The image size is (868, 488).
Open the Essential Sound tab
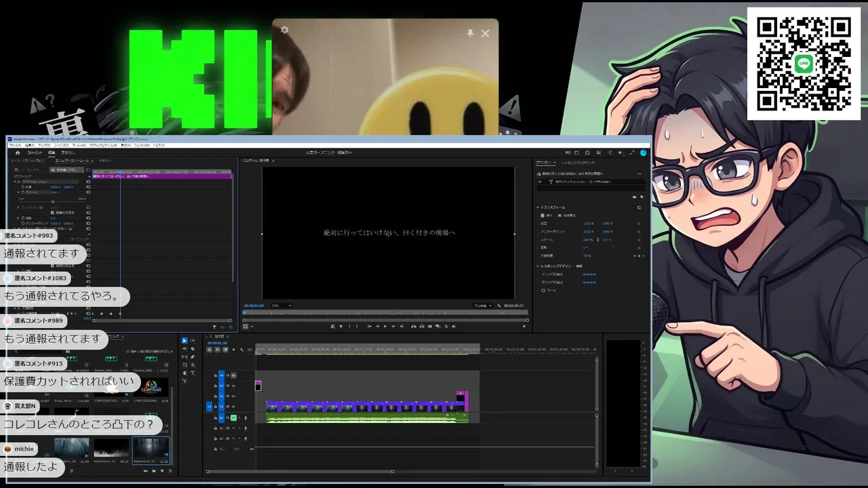tap(579, 163)
